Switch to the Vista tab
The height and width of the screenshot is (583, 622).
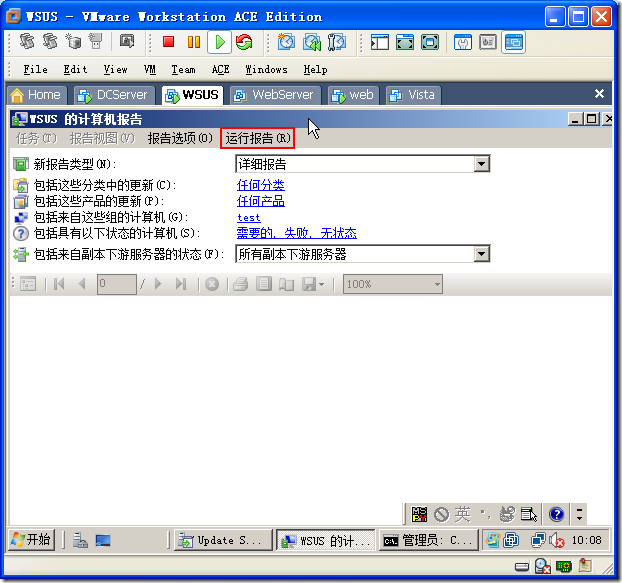(413, 95)
